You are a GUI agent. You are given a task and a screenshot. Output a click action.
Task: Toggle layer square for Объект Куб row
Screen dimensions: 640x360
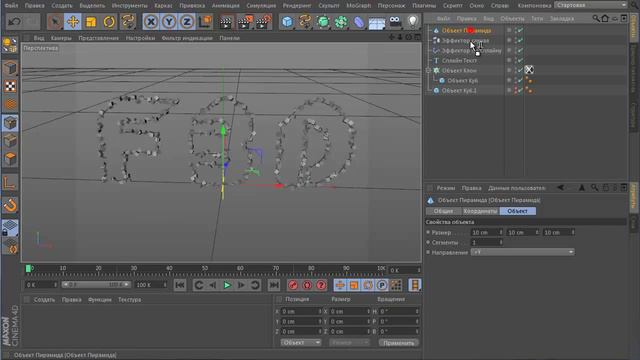tap(509, 80)
